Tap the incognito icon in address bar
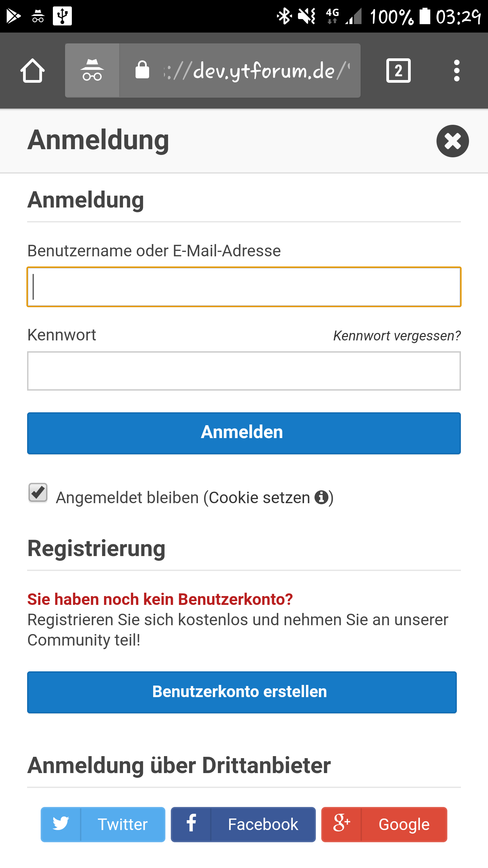 pos(92,71)
